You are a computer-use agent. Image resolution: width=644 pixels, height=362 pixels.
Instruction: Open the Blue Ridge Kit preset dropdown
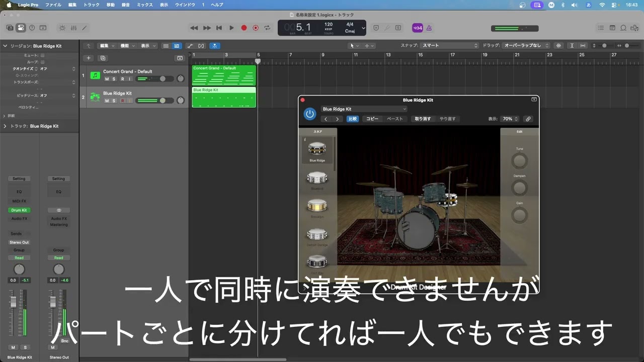(364, 109)
